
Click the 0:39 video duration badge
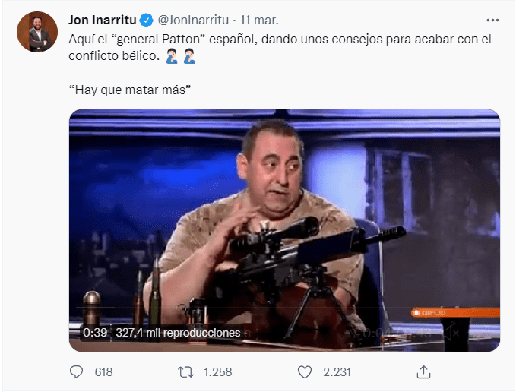pos(95,333)
